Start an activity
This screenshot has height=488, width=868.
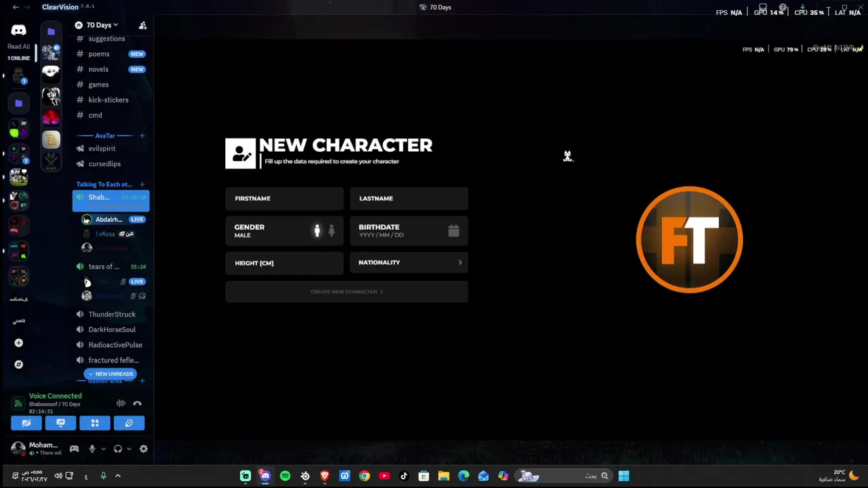click(95, 423)
